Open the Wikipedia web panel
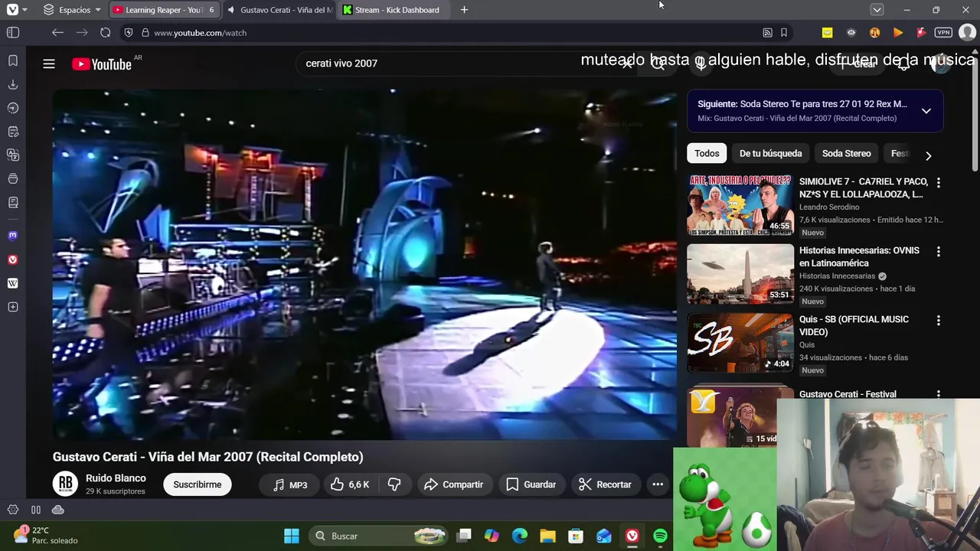 (x=13, y=283)
